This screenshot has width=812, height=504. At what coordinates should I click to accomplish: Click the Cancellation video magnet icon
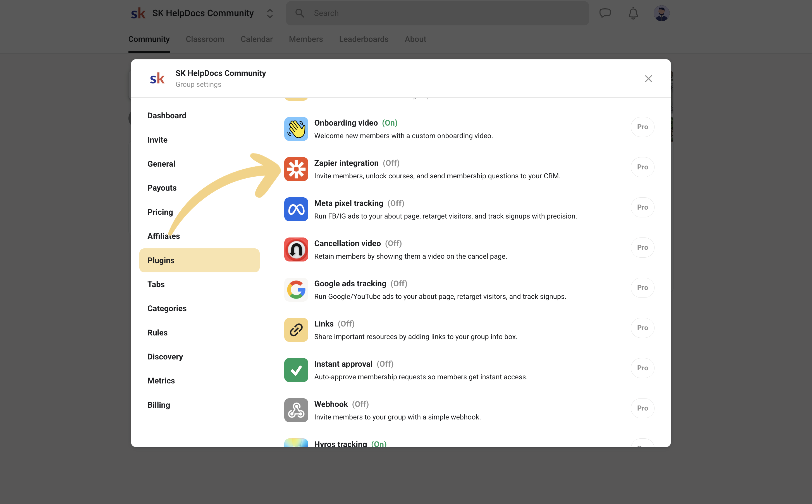point(296,249)
